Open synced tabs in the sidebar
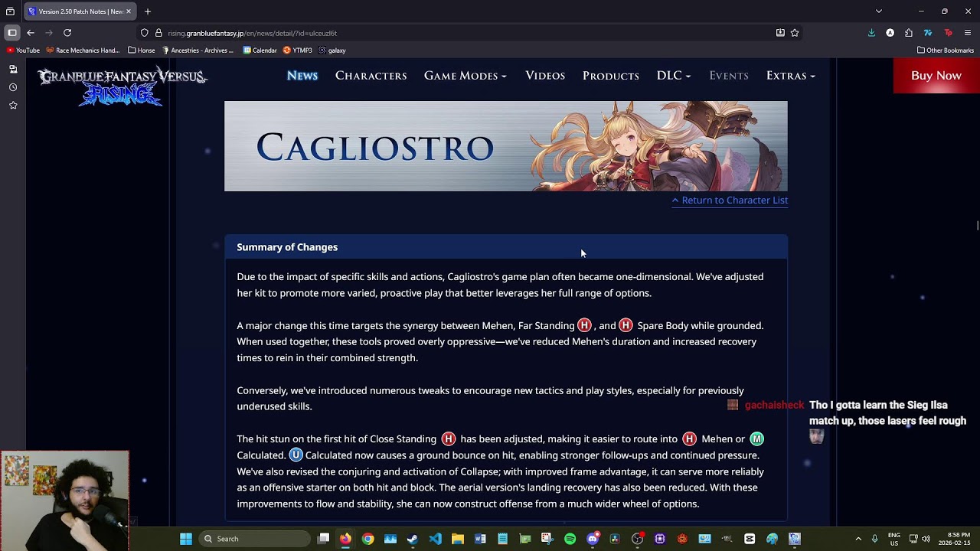The image size is (980, 551). click(x=13, y=69)
